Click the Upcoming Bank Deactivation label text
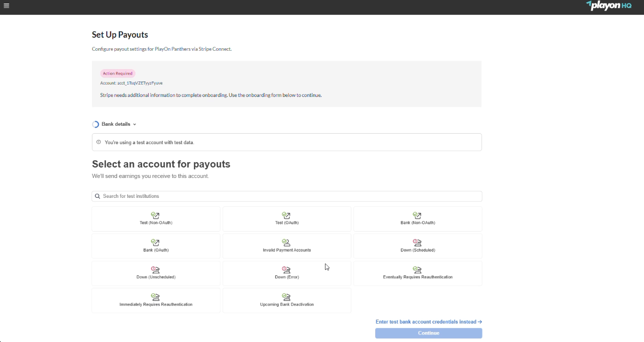This screenshot has height=342, width=644. [x=287, y=304]
